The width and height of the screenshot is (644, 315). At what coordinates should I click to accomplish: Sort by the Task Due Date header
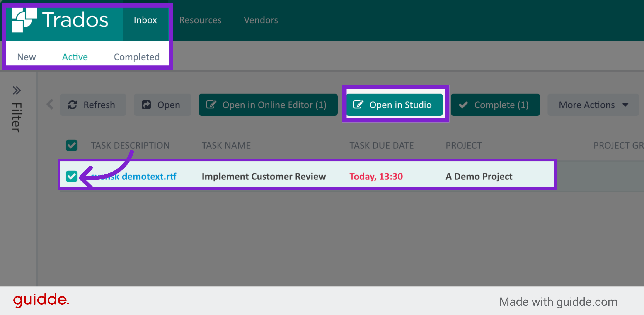pos(382,145)
